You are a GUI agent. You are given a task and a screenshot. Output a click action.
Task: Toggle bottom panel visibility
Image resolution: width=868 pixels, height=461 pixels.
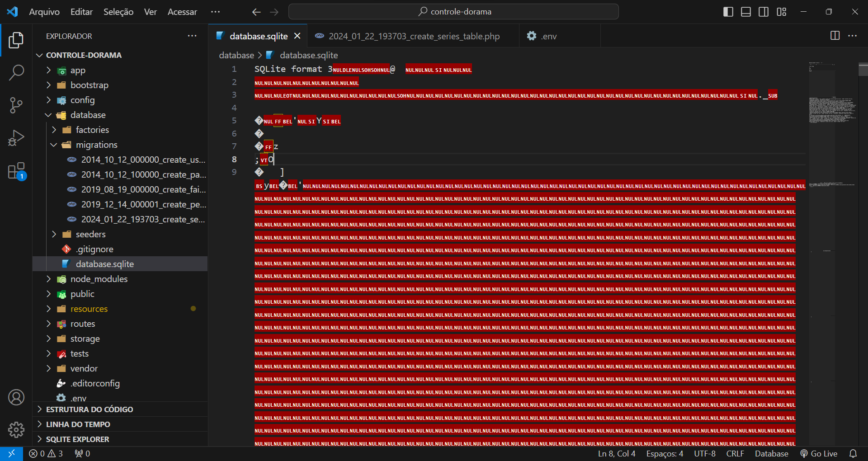pos(746,12)
